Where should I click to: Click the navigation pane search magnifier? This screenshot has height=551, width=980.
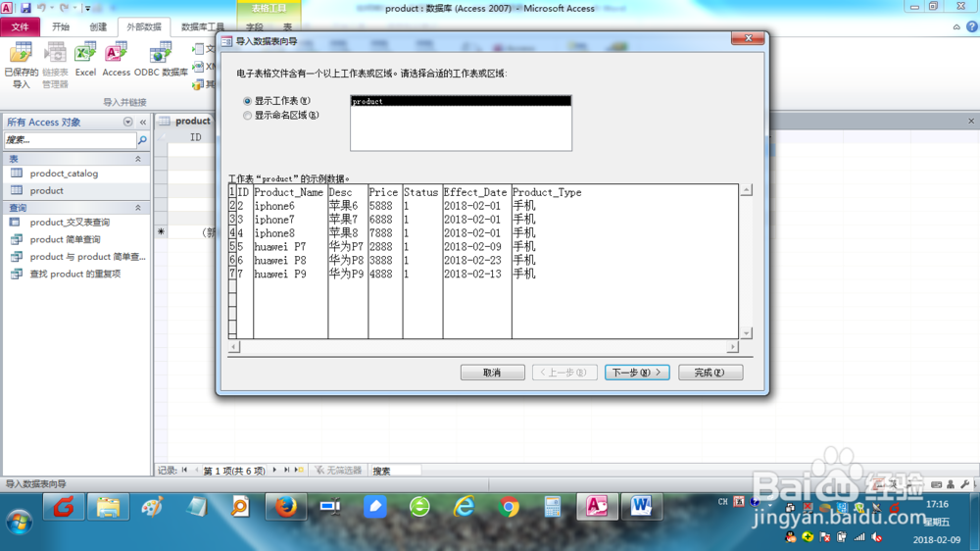coord(142,140)
